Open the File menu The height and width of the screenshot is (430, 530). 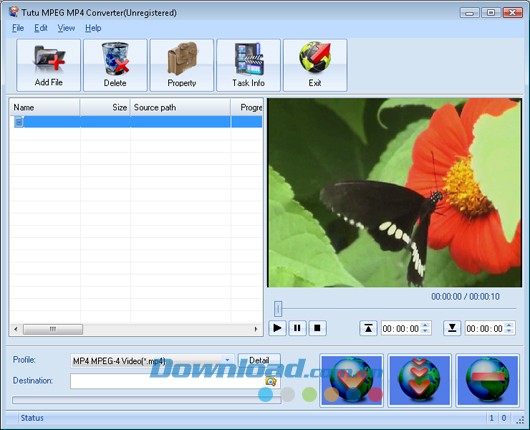(x=18, y=28)
